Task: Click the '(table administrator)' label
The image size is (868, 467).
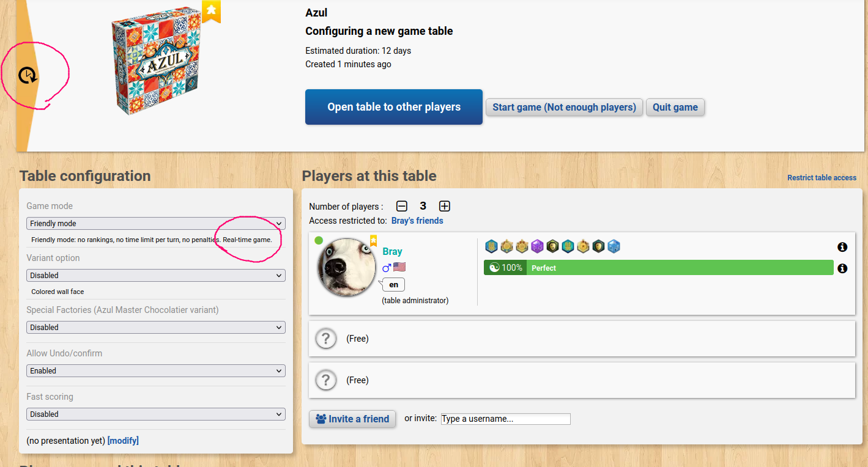Action: 415,301
